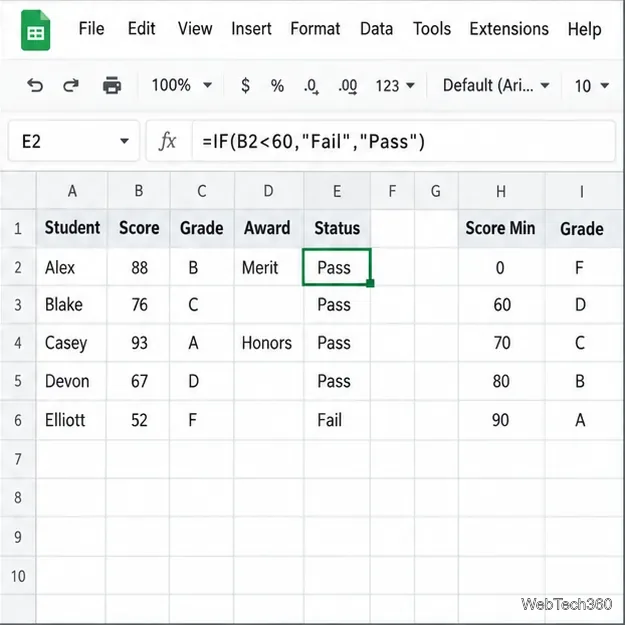Increase decimal places icon
The image size is (625, 625).
pyautogui.click(x=348, y=86)
